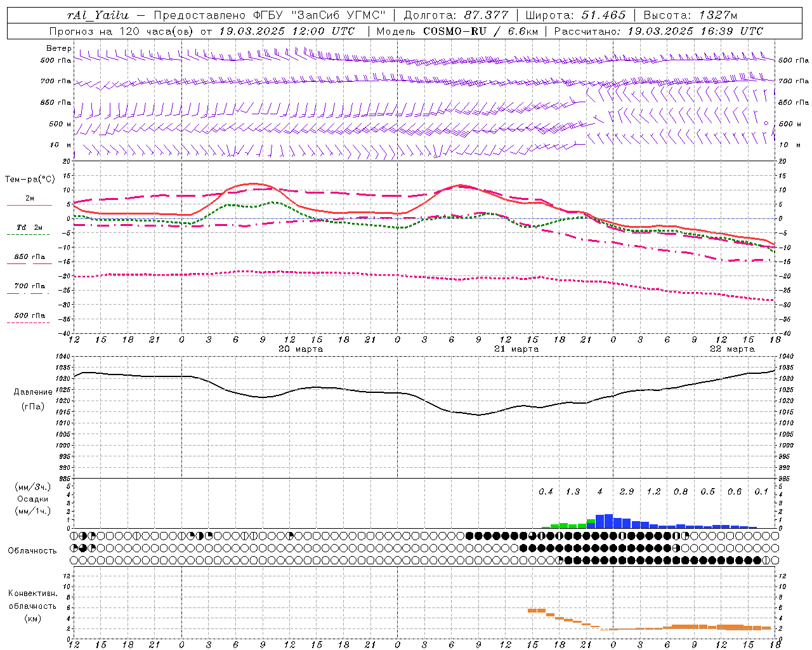The width and height of the screenshot is (812, 650).
Task: Select the 3-hour precipitation value 1.3
Action: coord(573,492)
